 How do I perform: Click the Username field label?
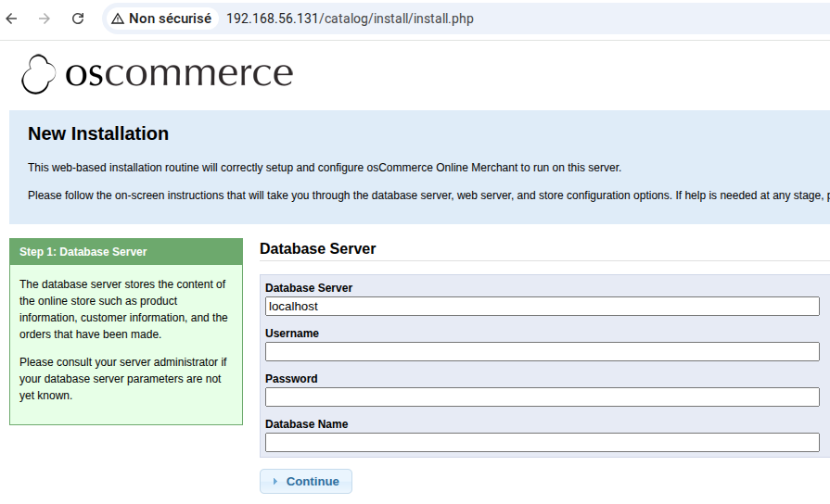pos(292,334)
